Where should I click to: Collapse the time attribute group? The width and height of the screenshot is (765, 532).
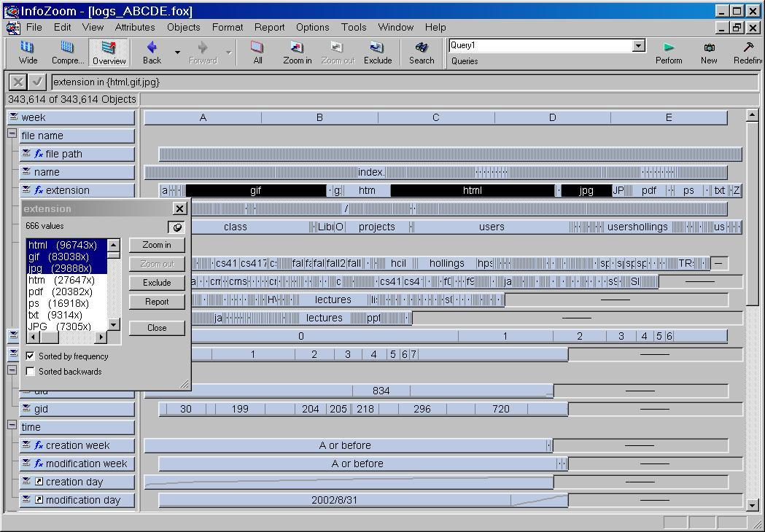12,425
